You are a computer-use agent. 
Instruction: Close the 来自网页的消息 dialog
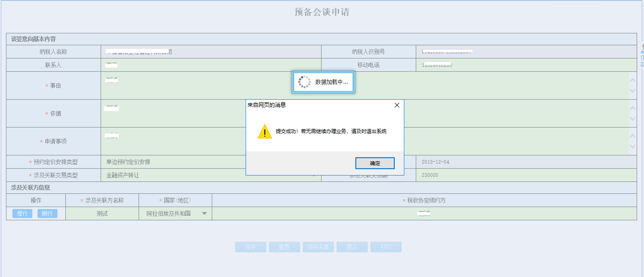[397, 105]
